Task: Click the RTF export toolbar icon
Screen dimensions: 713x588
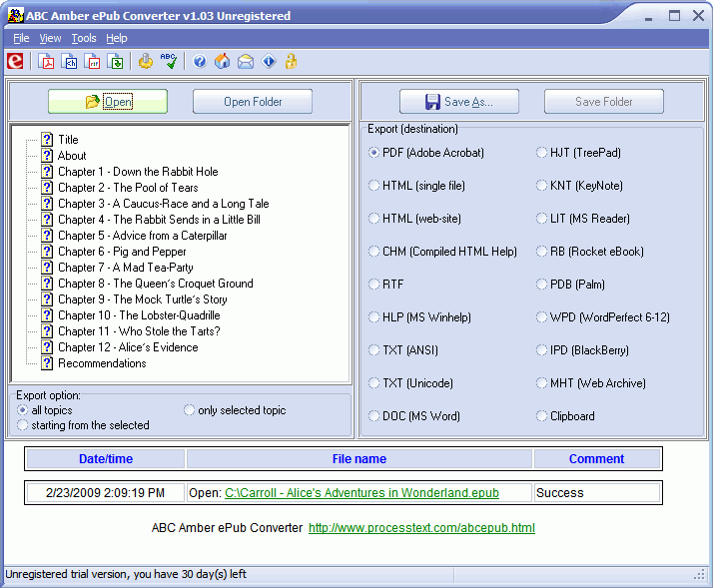Action: pyautogui.click(x=92, y=61)
